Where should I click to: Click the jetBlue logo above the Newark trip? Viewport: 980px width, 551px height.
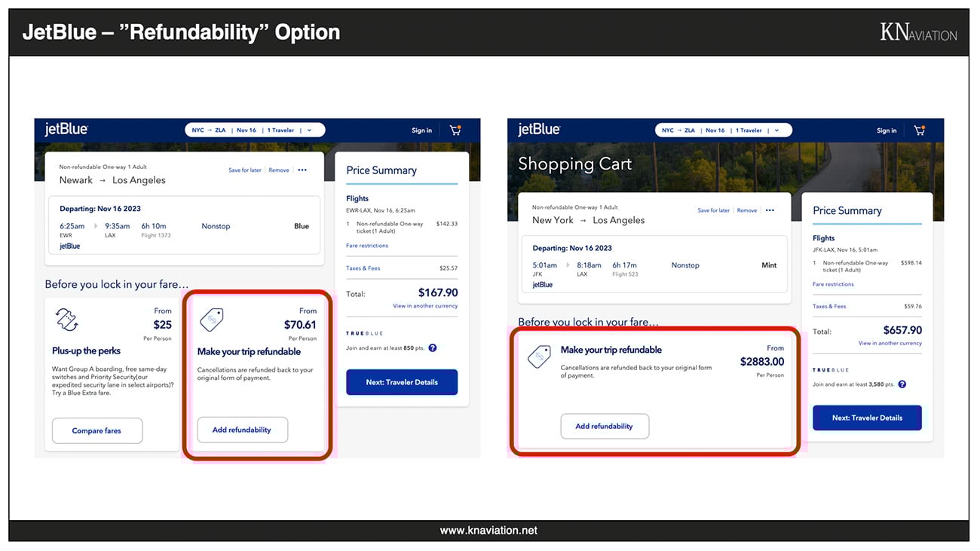pyautogui.click(x=66, y=130)
